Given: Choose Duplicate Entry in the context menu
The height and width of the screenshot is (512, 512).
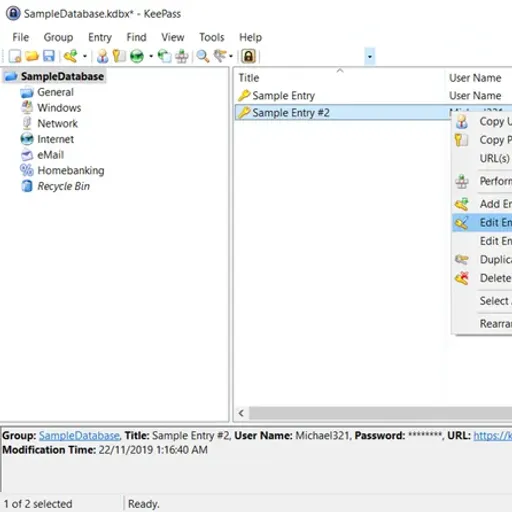Looking at the screenshot, I should pos(483,259).
